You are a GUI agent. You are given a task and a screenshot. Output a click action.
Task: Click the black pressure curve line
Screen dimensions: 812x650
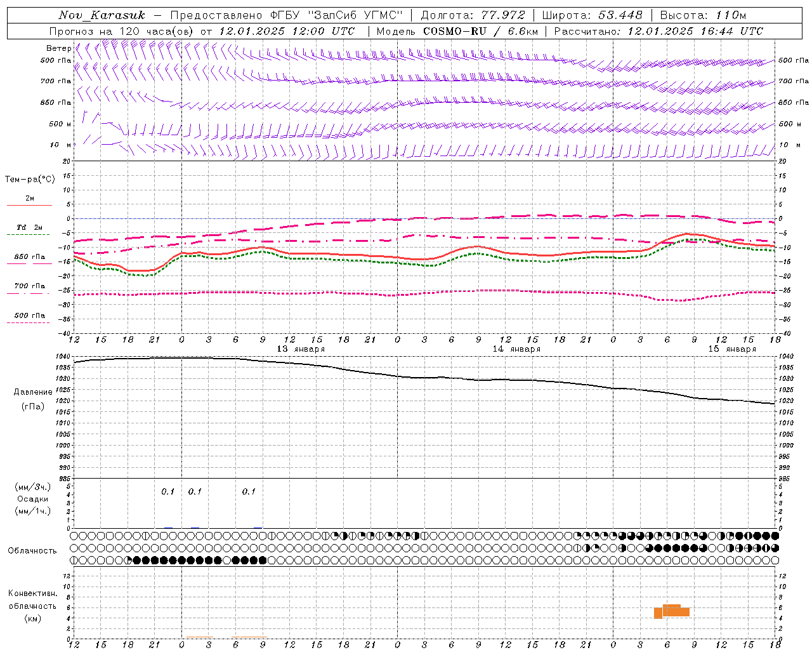click(425, 378)
